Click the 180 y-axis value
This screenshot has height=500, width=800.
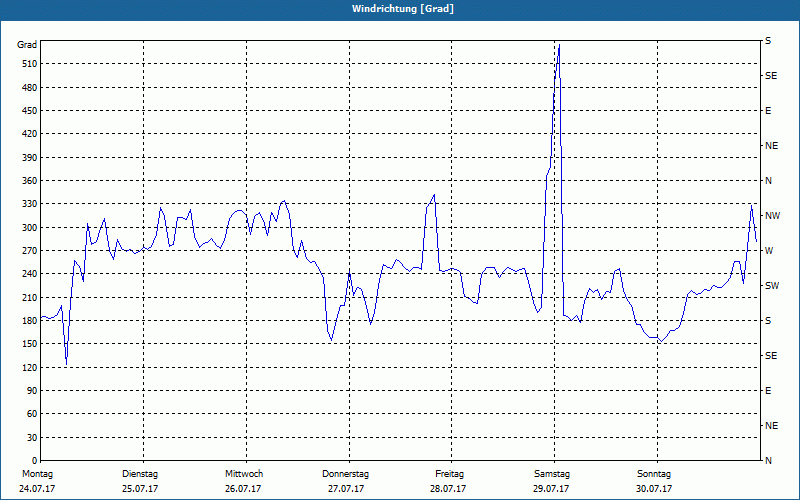click(30, 321)
